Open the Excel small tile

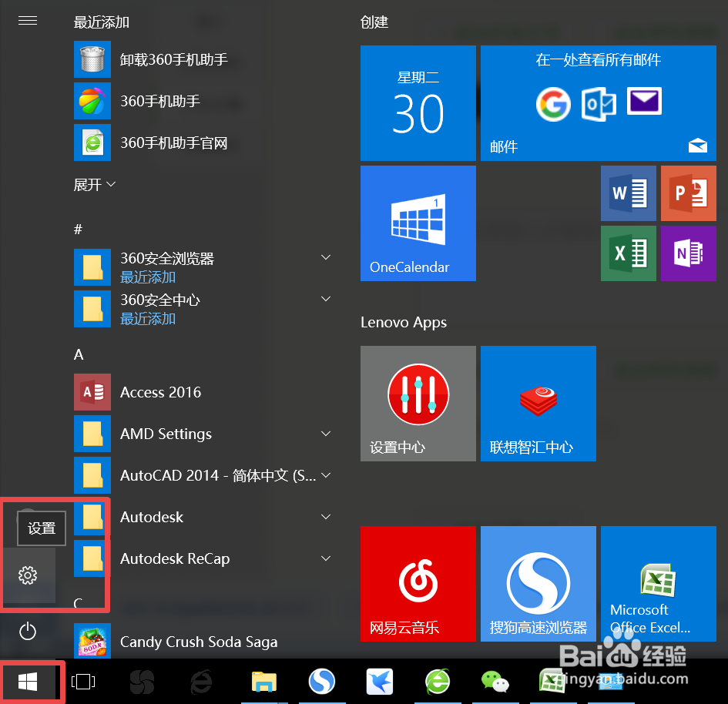tap(628, 253)
